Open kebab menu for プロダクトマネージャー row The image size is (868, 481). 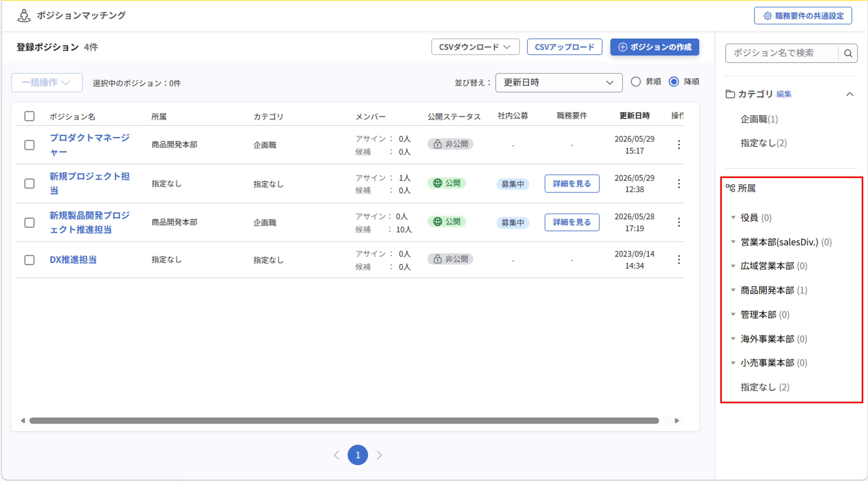(679, 145)
